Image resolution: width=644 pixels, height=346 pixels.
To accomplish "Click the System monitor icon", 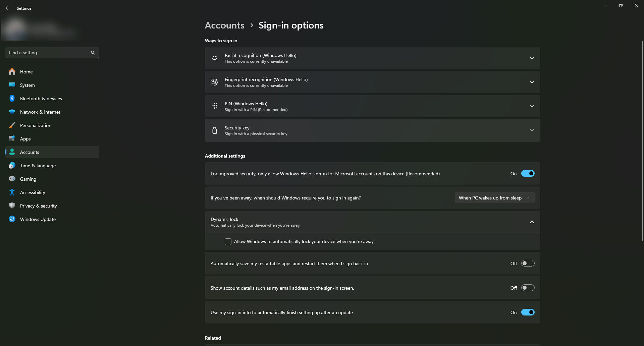I will pyautogui.click(x=12, y=85).
